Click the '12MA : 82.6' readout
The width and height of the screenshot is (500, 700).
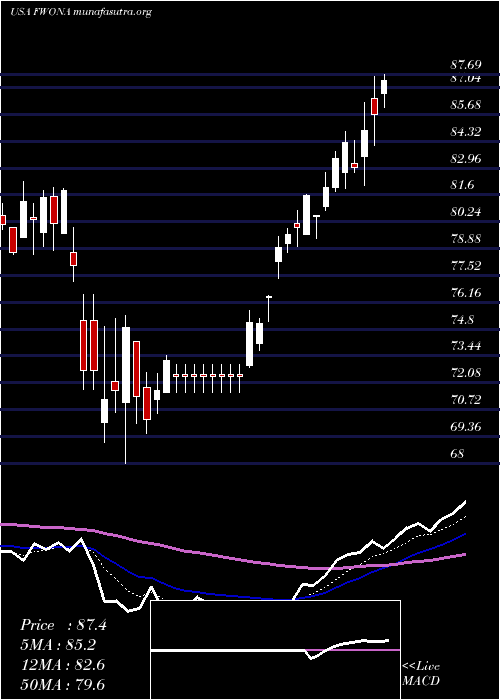(x=62, y=664)
